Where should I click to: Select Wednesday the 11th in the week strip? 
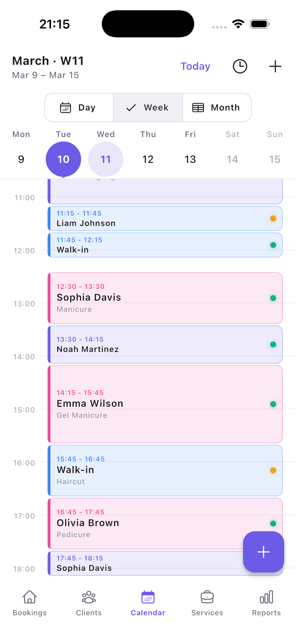pos(106,159)
